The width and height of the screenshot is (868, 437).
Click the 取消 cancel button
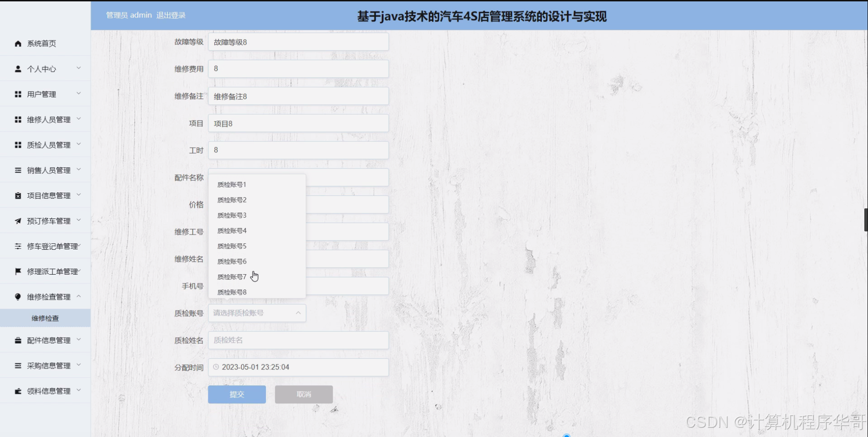[304, 394]
